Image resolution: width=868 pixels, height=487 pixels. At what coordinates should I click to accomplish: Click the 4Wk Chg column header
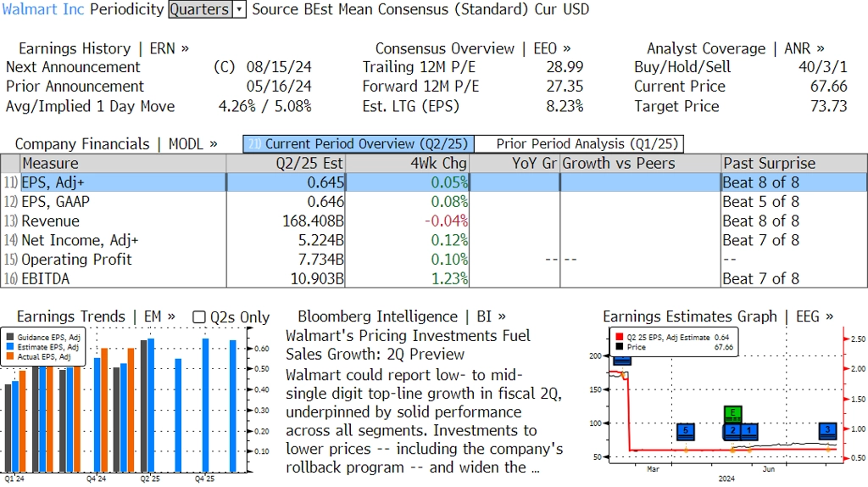[x=408, y=164]
